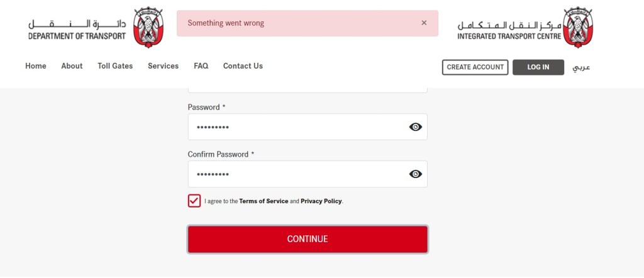Dismiss the 'Something went wrong' alert

[x=424, y=23]
